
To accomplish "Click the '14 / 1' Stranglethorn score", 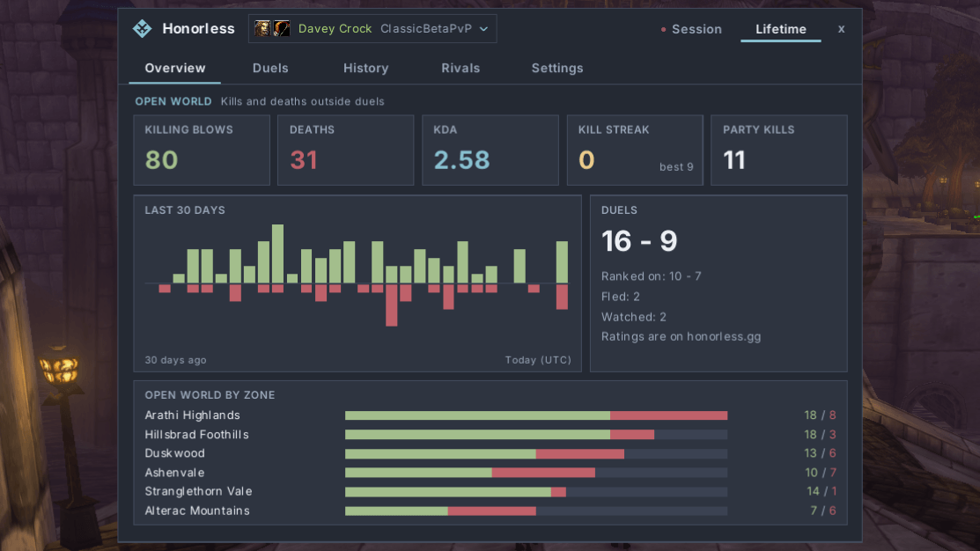I will (822, 492).
